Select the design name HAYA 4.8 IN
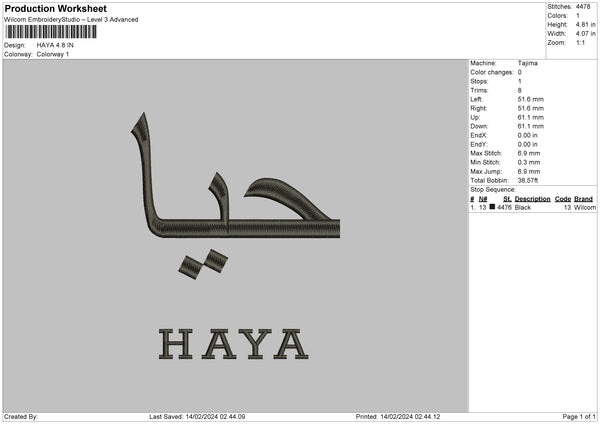This screenshot has height=424, width=600. [55, 45]
